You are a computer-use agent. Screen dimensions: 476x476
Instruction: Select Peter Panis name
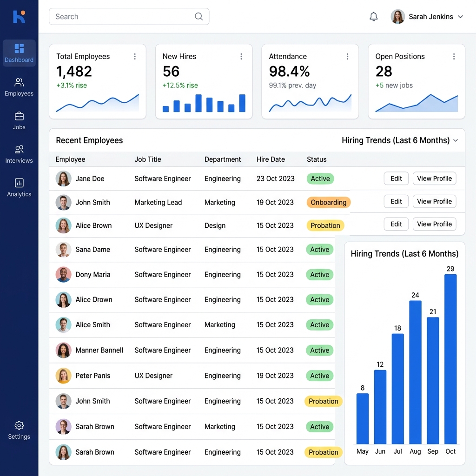point(93,376)
